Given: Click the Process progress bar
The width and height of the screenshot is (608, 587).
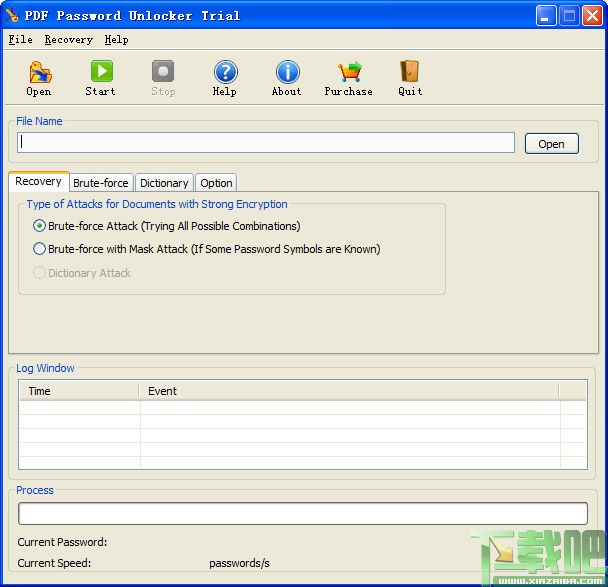Looking at the screenshot, I should pyautogui.click(x=303, y=513).
